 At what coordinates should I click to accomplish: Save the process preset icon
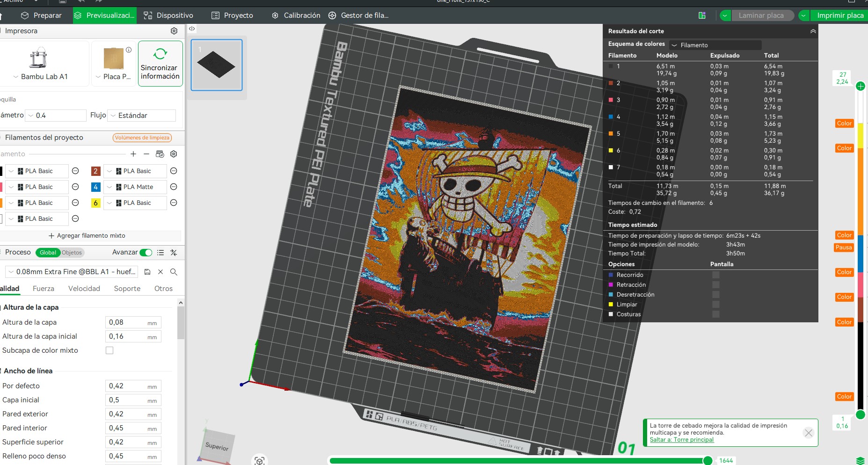coord(147,272)
